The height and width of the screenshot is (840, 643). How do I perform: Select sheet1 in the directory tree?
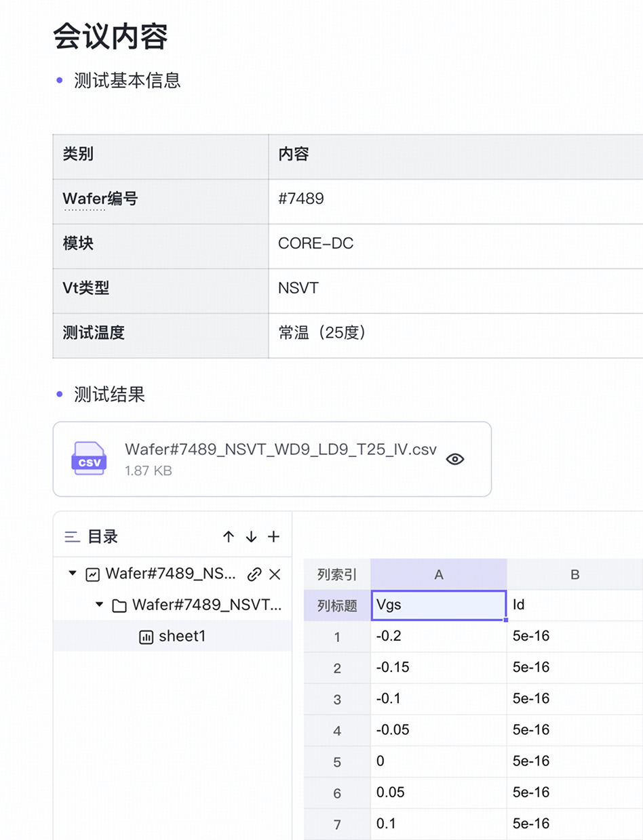[181, 637]
